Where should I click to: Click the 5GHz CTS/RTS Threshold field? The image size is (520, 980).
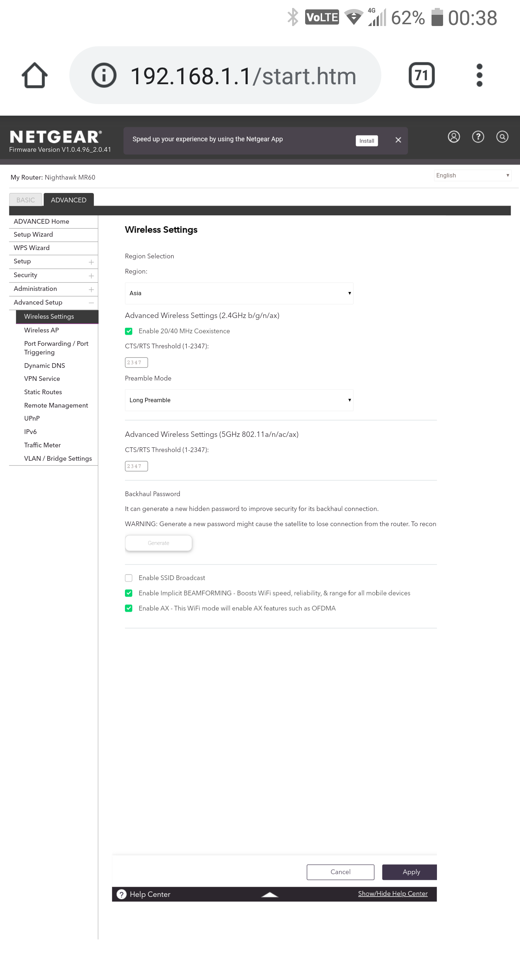pyautogui.click(x=136, y=466)
